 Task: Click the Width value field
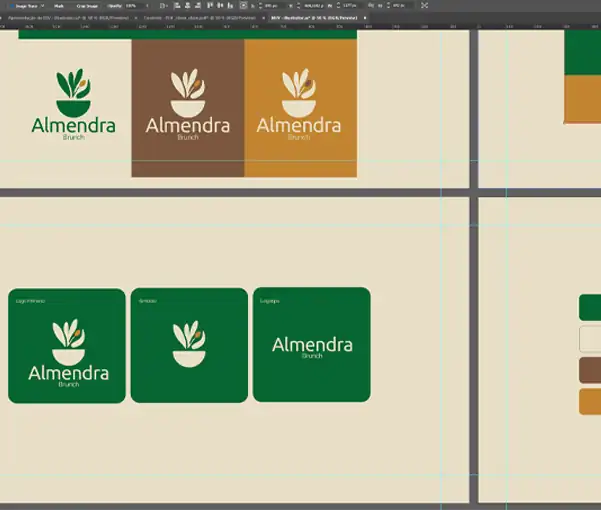click(352, 6)
